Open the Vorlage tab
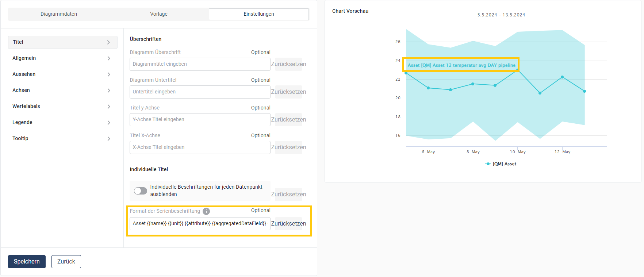Screen dimensions: 644x277 coord(159,14)
